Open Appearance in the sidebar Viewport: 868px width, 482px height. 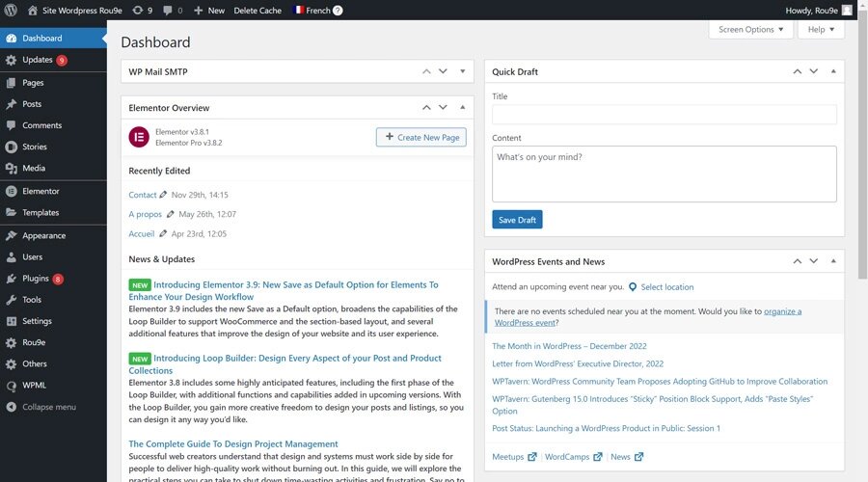(53, 236)
